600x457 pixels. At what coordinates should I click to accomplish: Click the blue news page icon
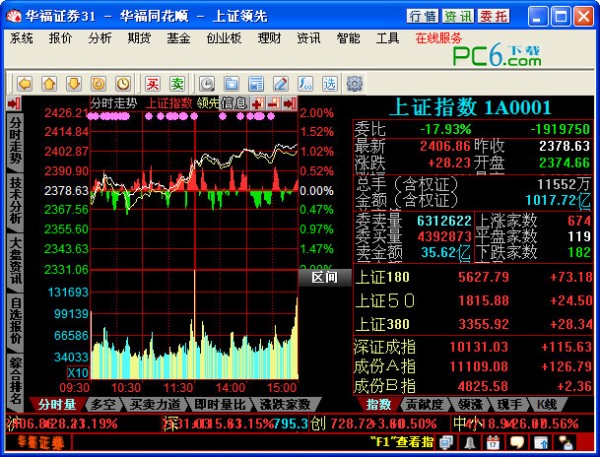256,83
